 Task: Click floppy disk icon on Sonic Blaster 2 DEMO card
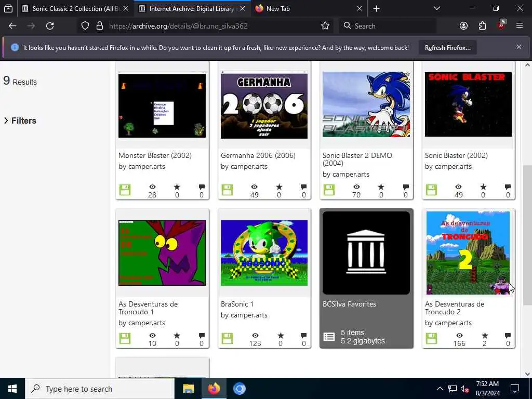coord(329,190)
